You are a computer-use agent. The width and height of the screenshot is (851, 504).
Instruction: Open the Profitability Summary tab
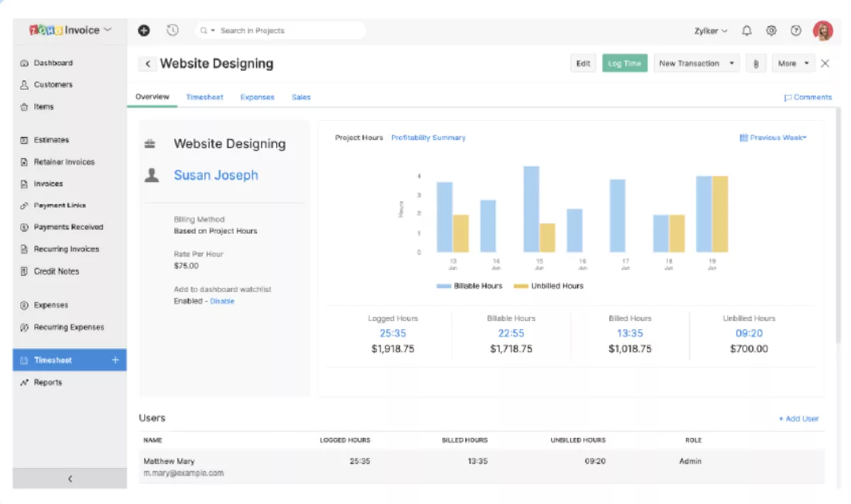pos(428,138)
